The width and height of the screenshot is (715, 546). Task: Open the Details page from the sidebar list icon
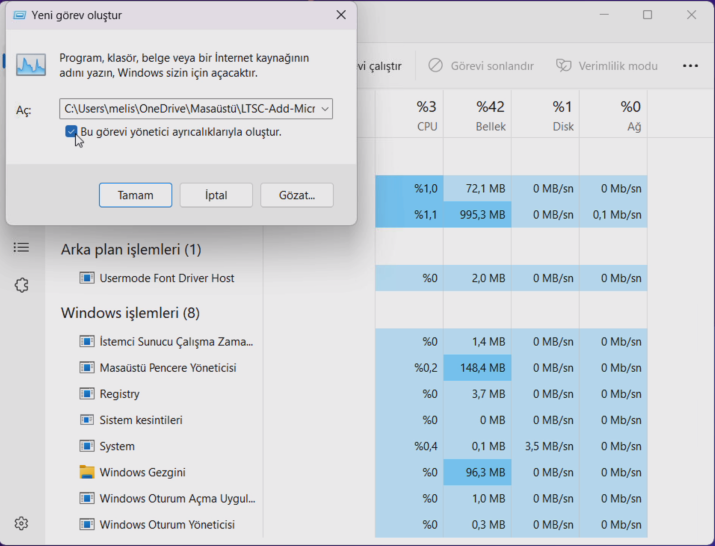coord(21,247)
